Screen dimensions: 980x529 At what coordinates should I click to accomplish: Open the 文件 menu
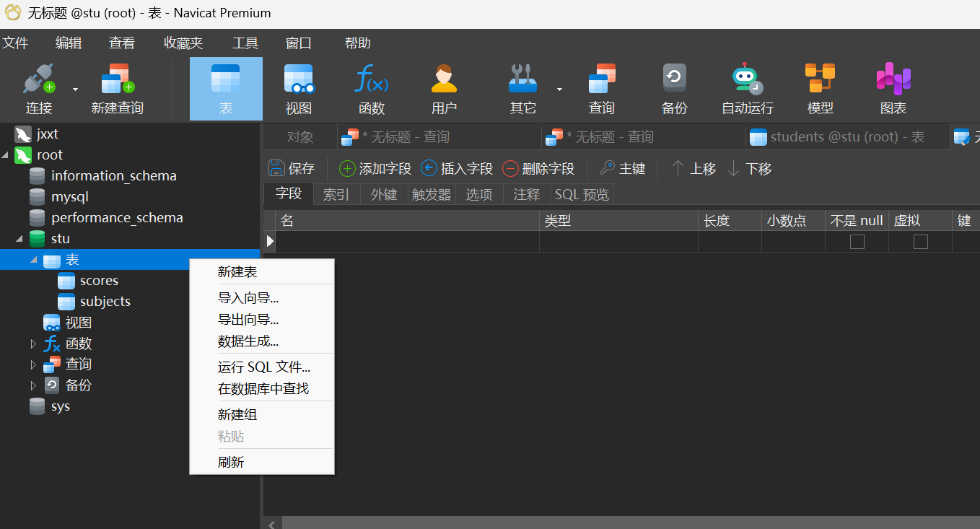[x=15, y=43]
